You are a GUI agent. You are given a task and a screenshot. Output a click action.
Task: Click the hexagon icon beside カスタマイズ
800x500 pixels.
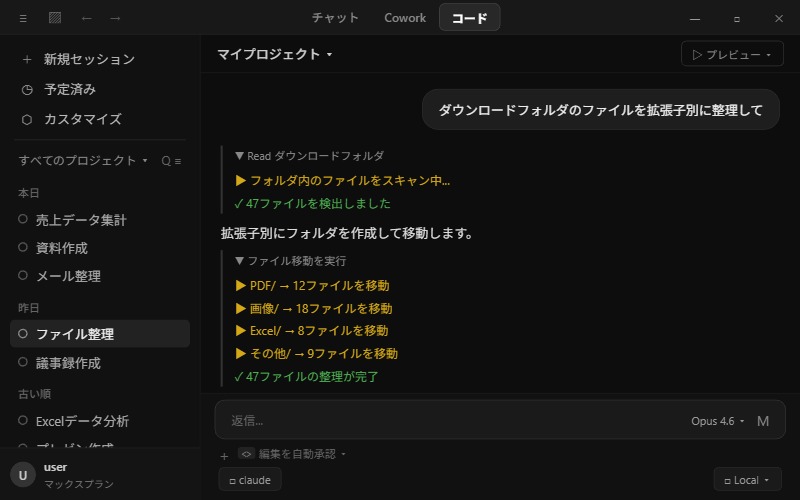[27, 119]
